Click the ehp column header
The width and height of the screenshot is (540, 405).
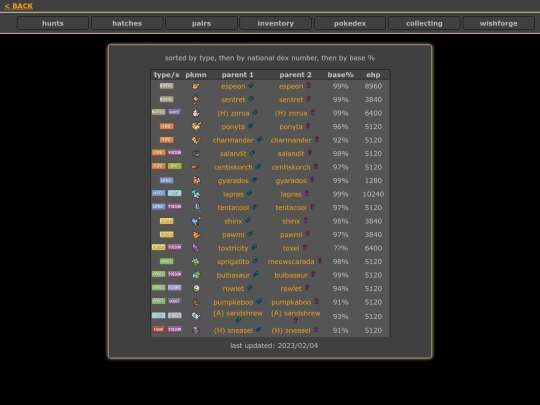coord(373,75)
